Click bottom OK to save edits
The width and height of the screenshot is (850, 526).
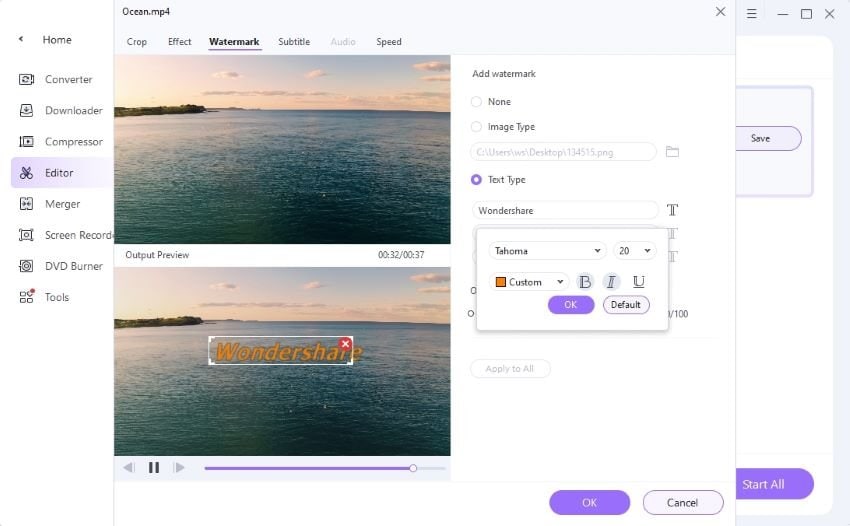589,503
